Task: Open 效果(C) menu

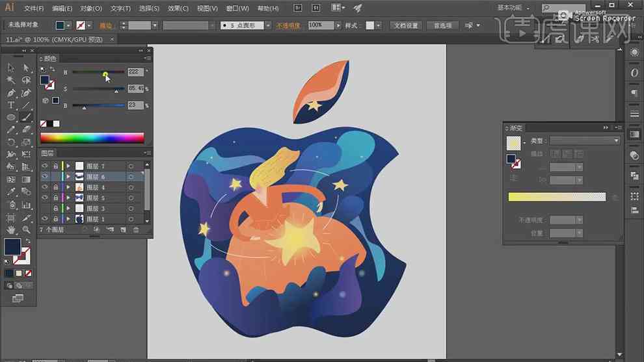Action: 178,8
